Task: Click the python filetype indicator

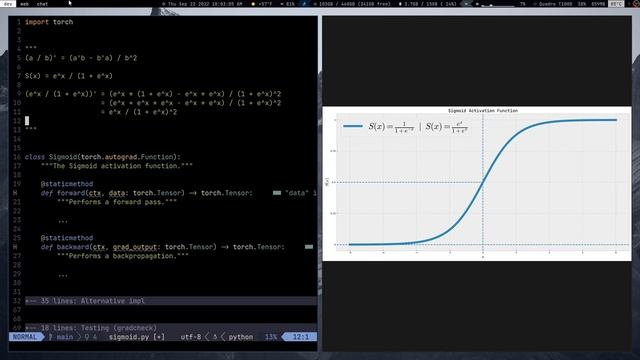Action: (240, 337)
